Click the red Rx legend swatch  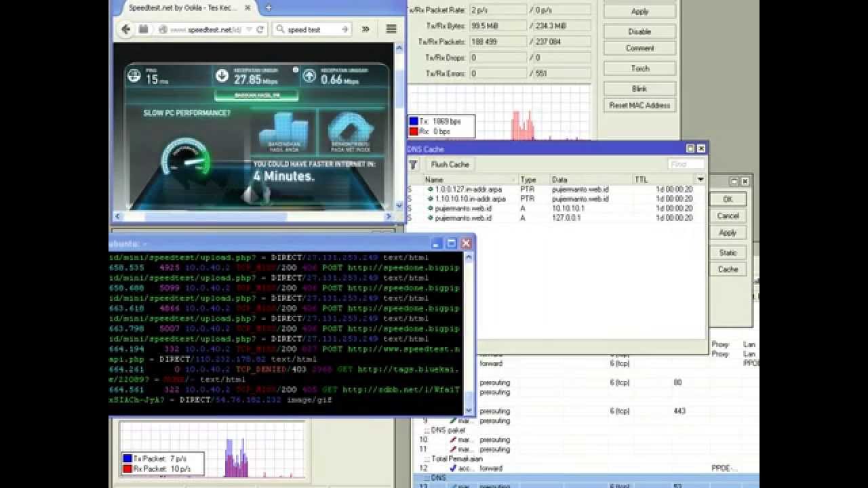pyautogui.click(x=413, y=131)
